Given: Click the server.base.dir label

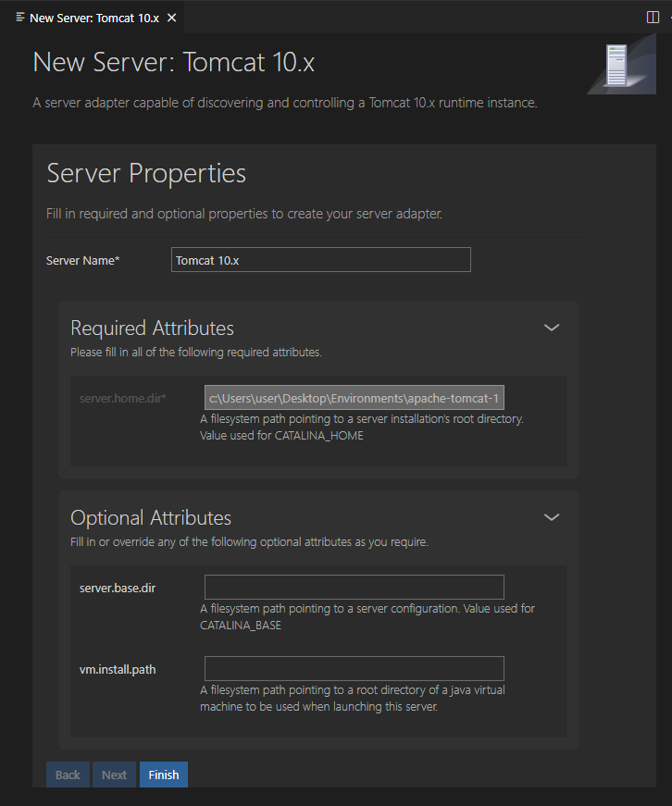Looking at the screenshot, I should click(118, 588).
